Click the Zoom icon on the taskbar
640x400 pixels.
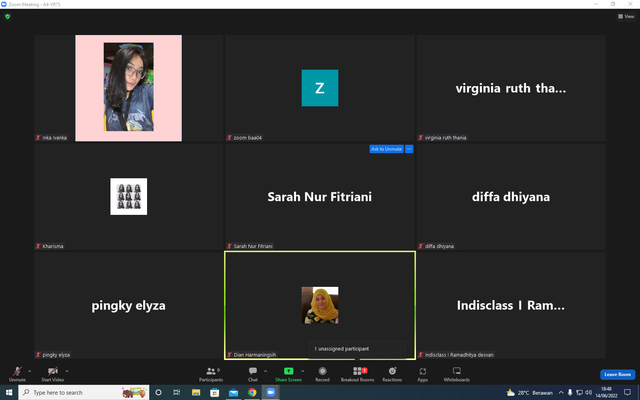click(270, 392)
